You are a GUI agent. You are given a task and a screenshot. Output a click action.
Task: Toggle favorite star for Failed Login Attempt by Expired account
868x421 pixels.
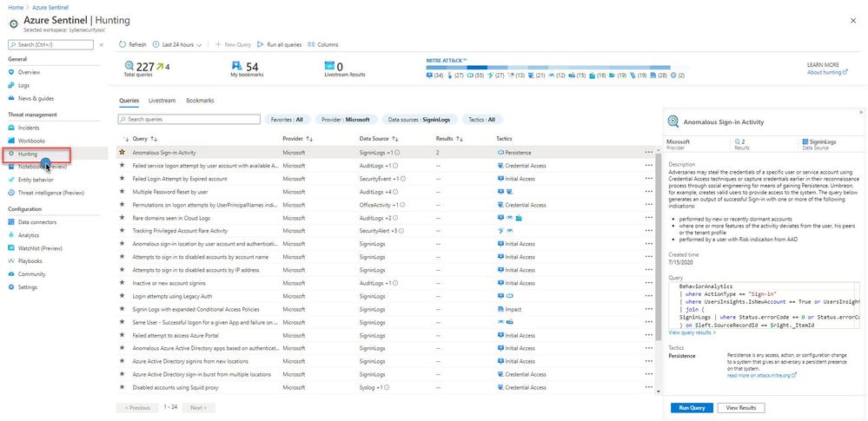coord(122,179)
